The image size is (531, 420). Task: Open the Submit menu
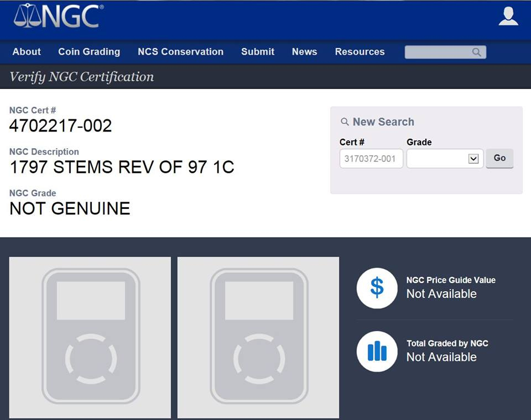point(258,52)
